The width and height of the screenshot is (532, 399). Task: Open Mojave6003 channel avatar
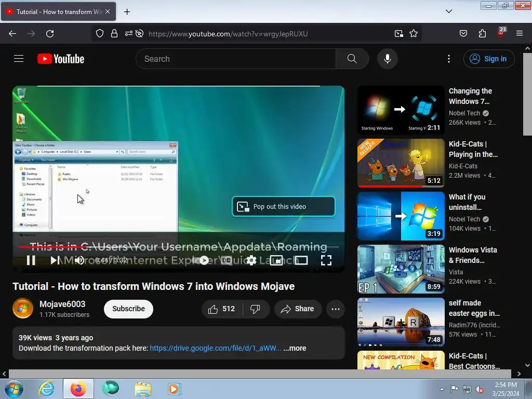23,309
